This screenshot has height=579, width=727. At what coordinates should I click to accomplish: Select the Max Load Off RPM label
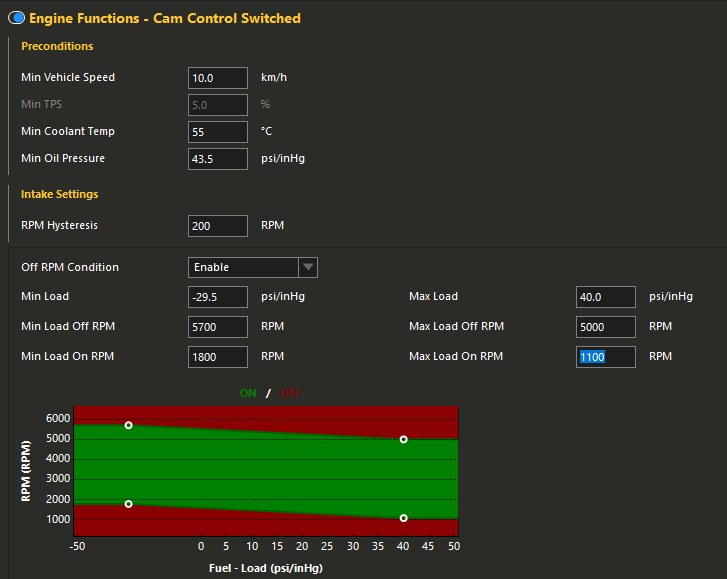tap(456, 326)
